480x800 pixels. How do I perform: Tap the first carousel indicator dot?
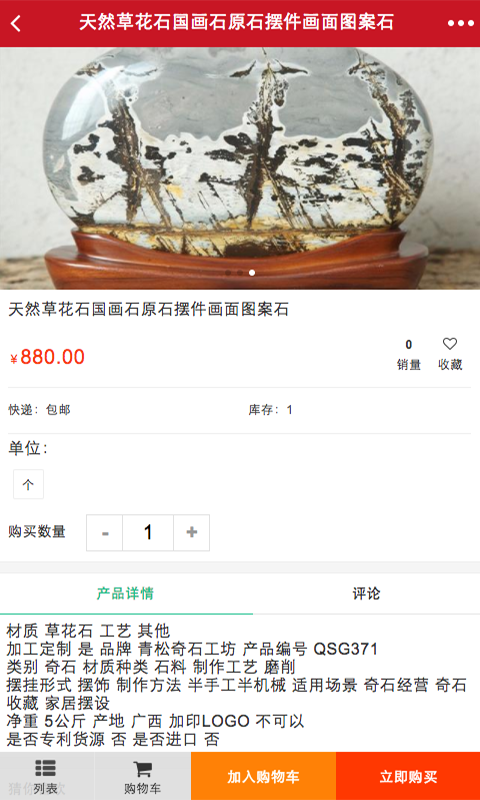228,273
